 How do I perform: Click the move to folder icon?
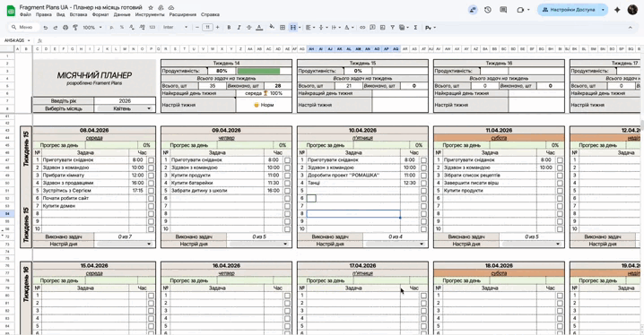[161, 7]
